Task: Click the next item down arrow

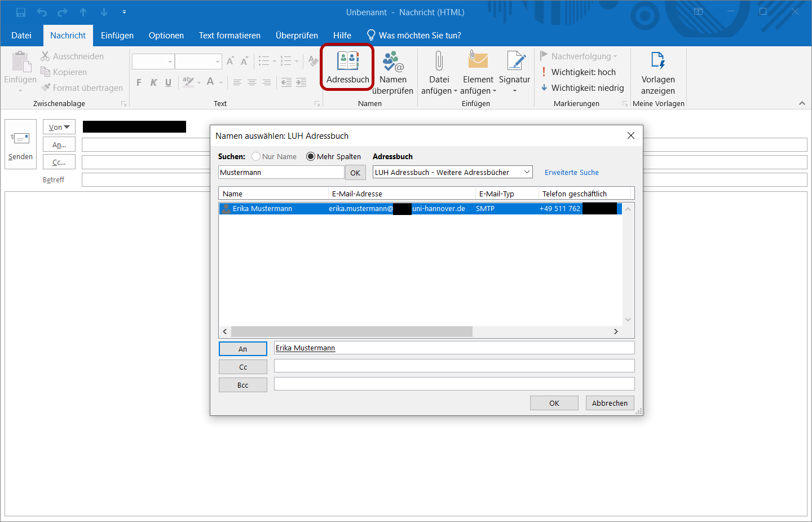Action: 104,12
